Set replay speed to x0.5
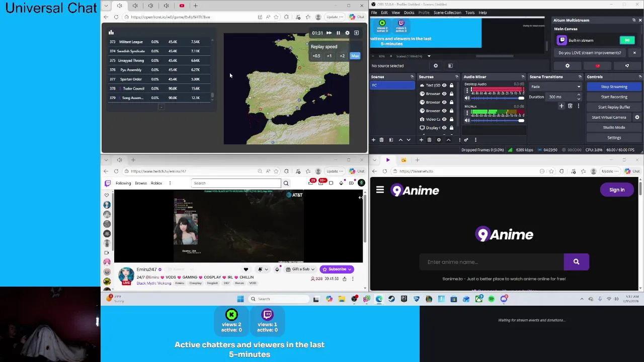Screen dimensions: 644x362 coord(316,56)
